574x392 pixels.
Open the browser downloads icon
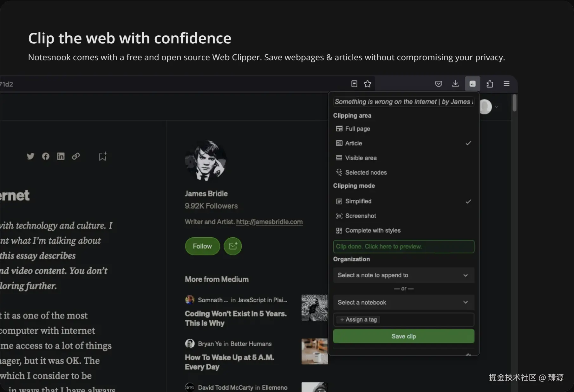click(455, 84)
